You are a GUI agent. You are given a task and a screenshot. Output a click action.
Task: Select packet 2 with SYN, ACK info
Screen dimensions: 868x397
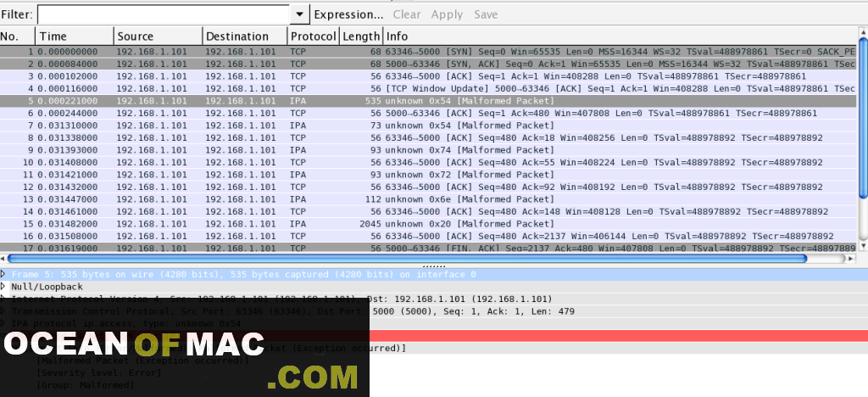point(428,64)
